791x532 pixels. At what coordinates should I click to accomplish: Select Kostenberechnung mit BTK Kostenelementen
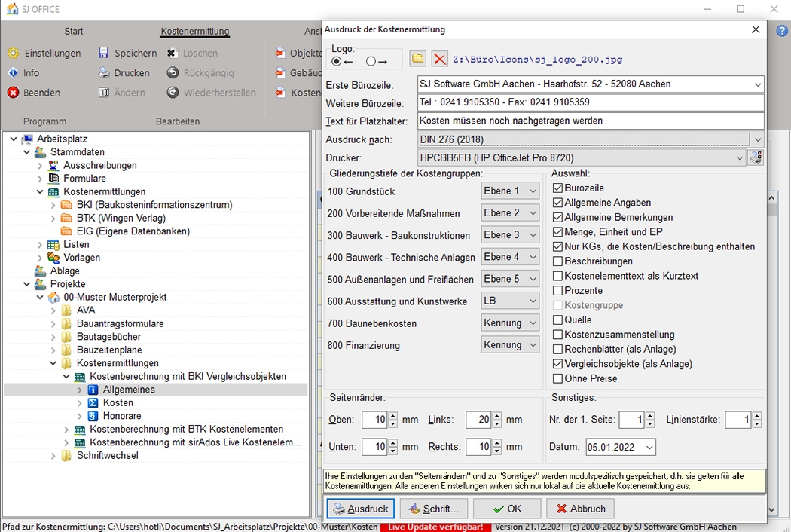pos(186,429)
